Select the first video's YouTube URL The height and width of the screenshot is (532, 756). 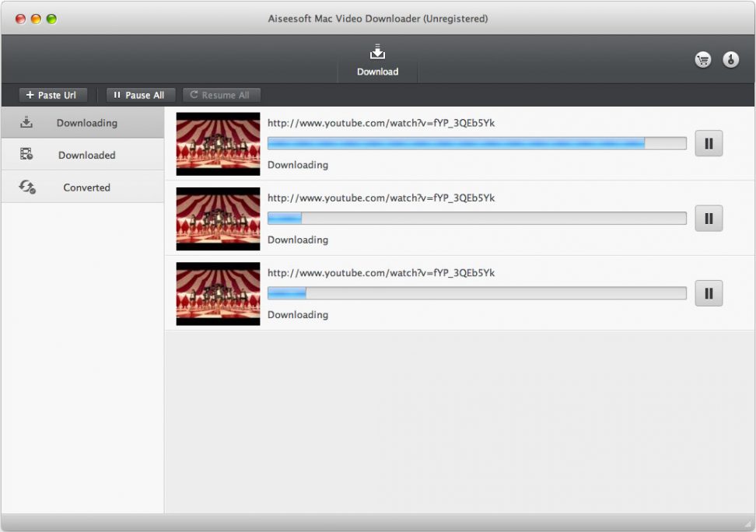click(x=381, y=122)
